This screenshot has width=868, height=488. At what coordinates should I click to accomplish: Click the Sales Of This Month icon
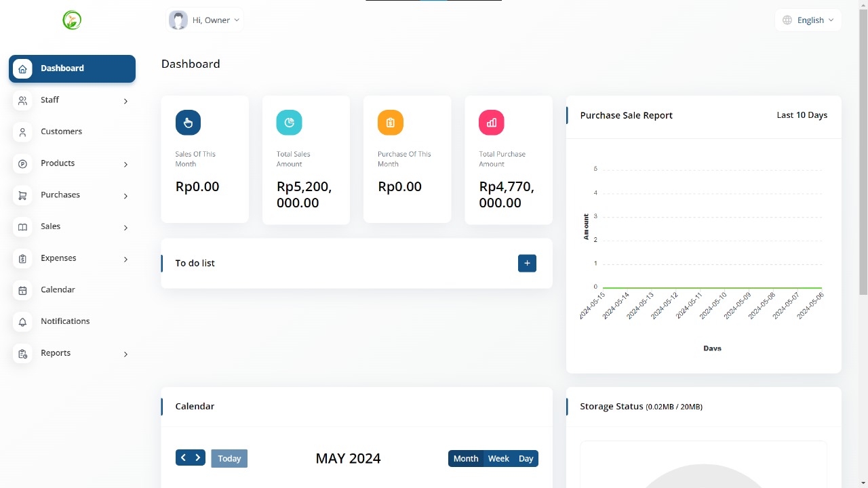(x=188, y=123)
